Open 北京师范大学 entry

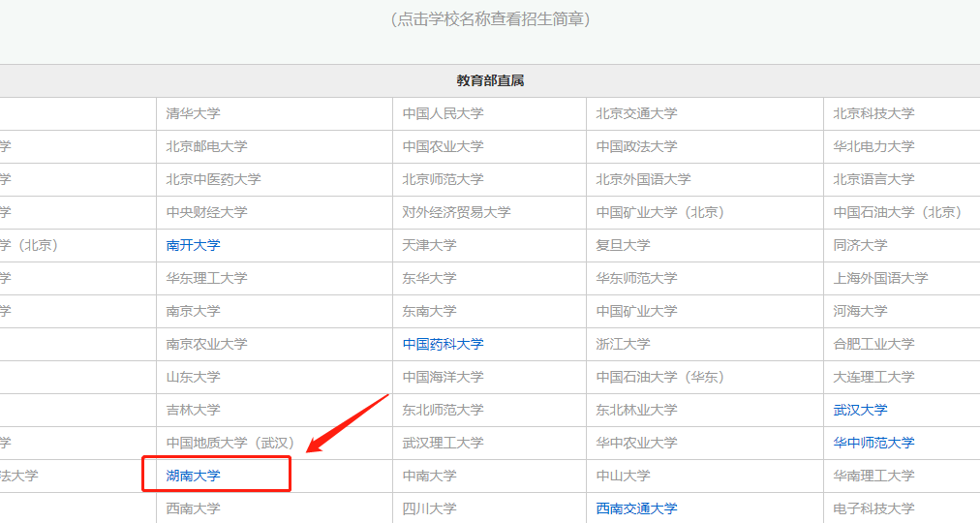[443, 179]
